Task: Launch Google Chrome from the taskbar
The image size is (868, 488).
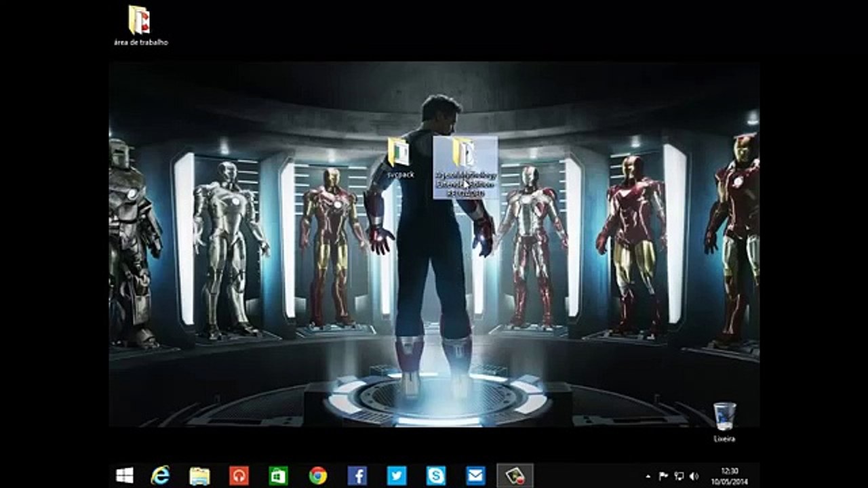Action: click(317, 476)
